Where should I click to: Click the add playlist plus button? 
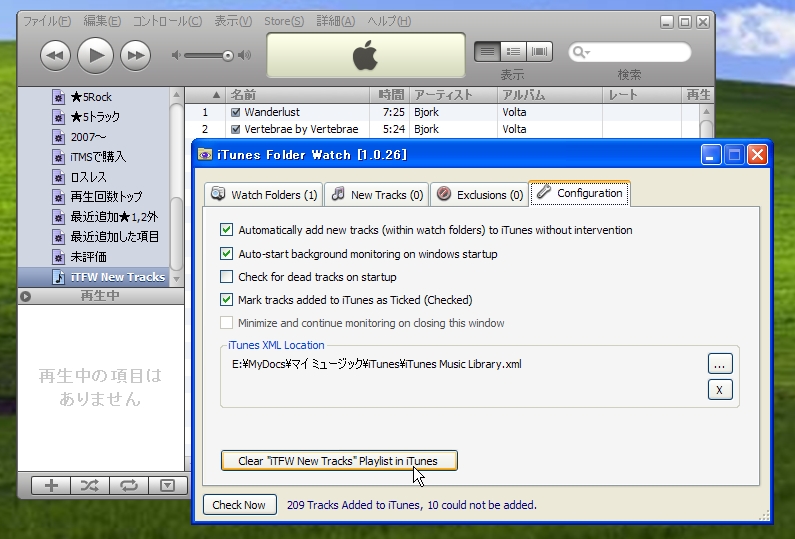51,485
